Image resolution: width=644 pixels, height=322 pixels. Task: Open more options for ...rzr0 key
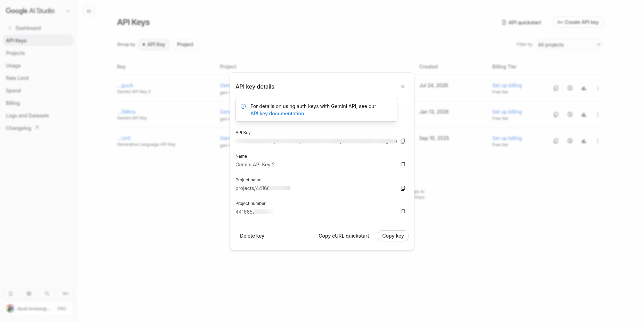(598, 141)
